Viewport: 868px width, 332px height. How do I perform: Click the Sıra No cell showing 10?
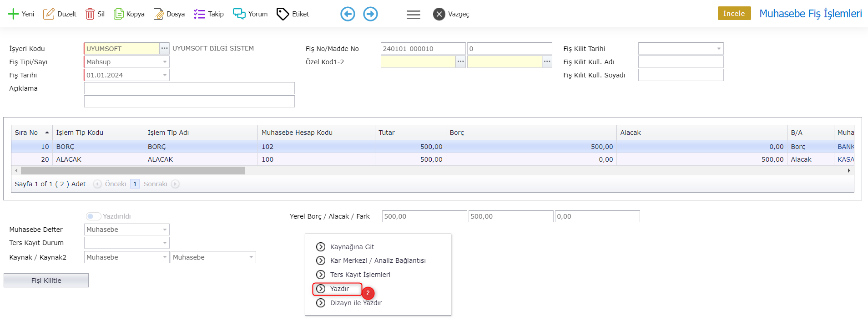point(32,147)
